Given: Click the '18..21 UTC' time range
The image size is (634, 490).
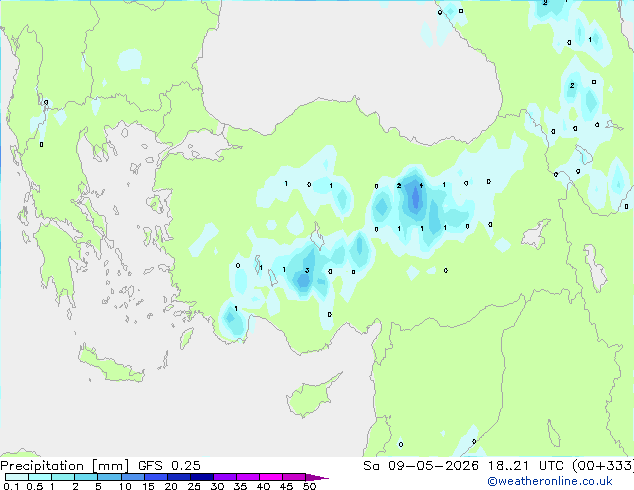Looking at the screenshot, I should click(525, 466).
